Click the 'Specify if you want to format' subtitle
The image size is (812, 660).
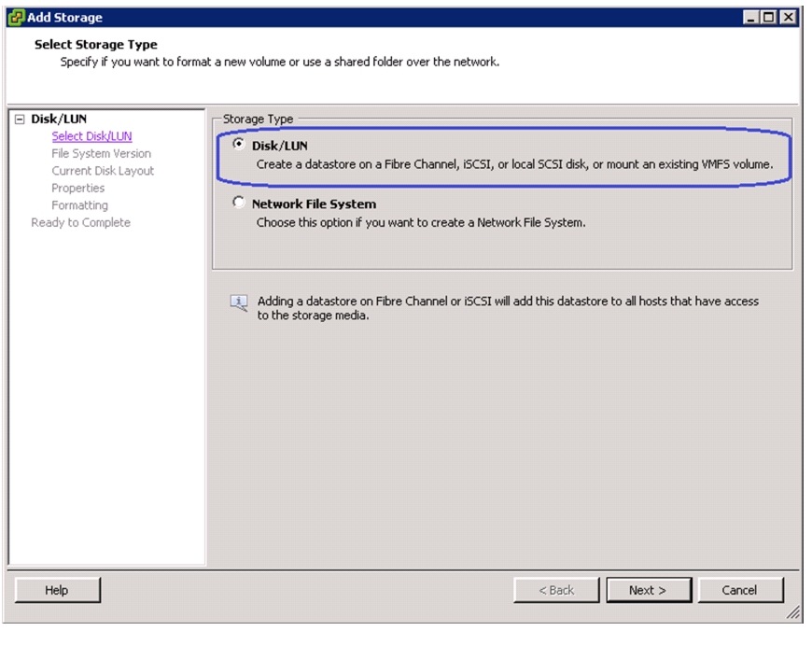[x=280, y=62]
